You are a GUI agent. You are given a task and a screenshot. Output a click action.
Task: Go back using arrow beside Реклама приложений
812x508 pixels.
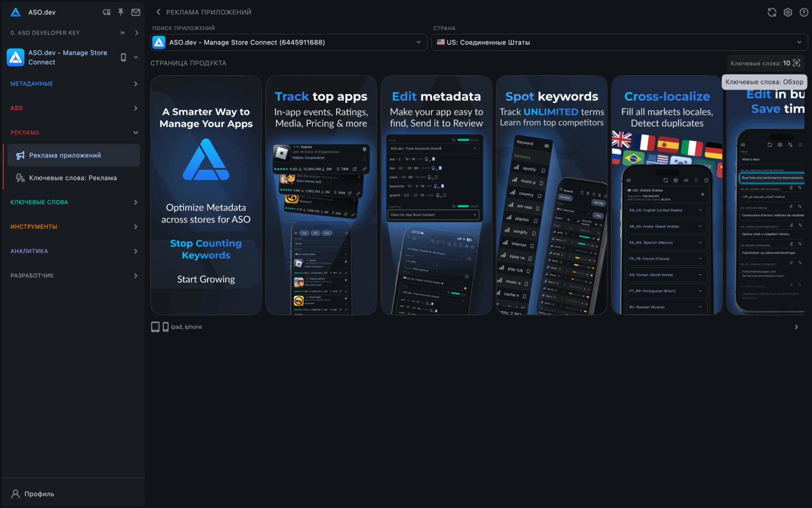(x=158, y=12)
